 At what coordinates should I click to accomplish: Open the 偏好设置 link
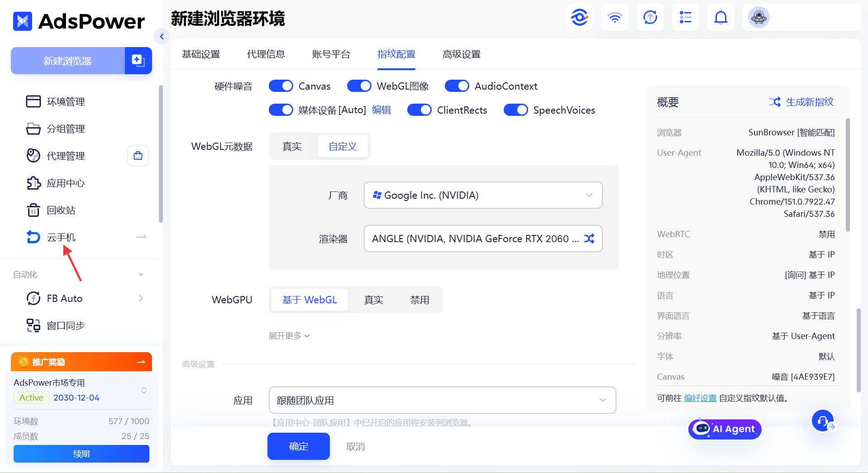tap(700, 398)
